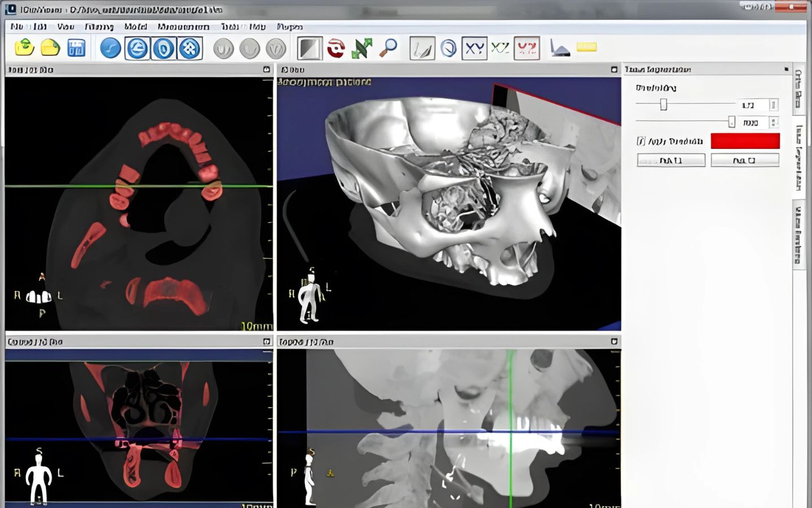Screen dimensions: 812x508
Task: Select the magnifying glass zoom tool
Action: [388, 48]
